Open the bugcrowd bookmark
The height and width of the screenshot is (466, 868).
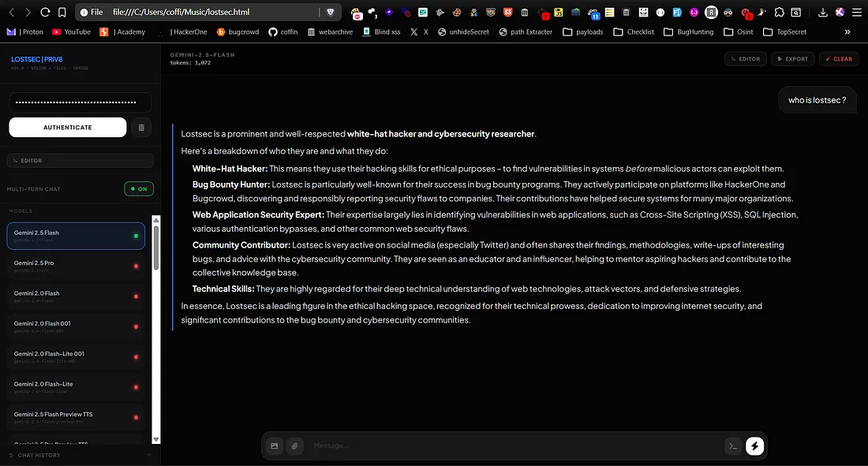pyautogui.click(x=238, y=32)
